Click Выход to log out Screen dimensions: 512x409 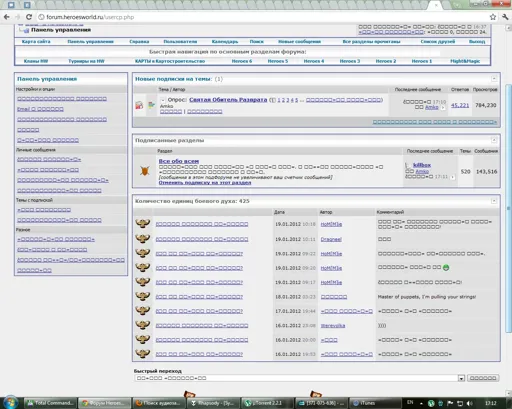[x=477, y=42]
